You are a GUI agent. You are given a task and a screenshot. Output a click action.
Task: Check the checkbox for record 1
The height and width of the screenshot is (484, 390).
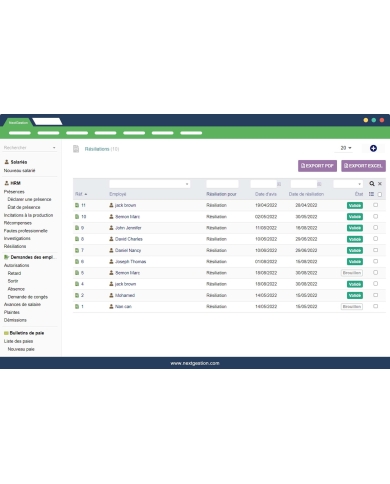[375, 306]
